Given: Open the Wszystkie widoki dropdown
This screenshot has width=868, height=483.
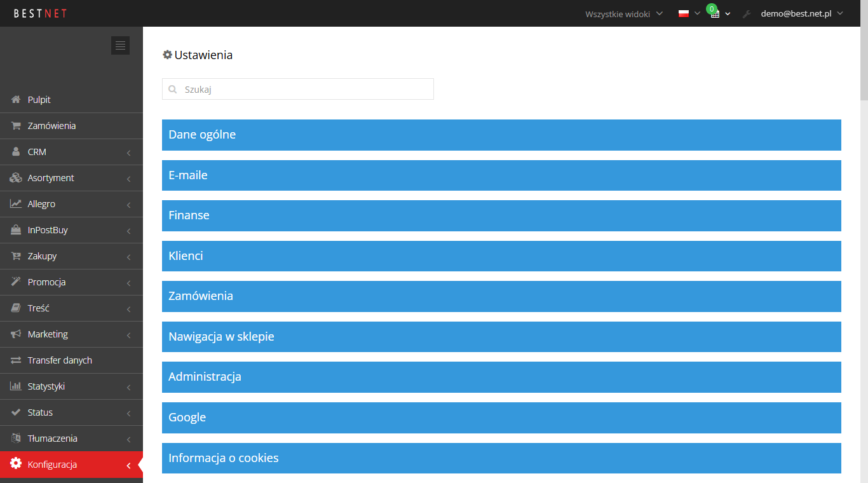Looking at the screenshot, I should point(624,13).
